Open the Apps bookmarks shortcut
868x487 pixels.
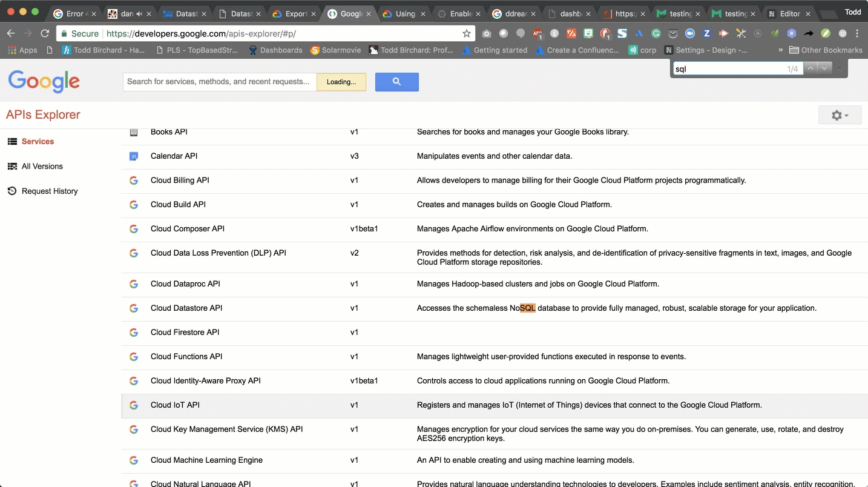point(22,50)
